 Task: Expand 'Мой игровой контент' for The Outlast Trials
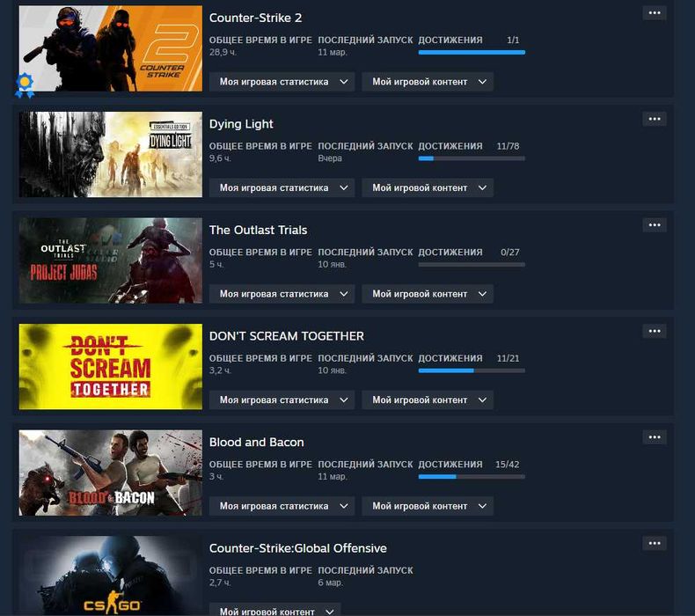pos(428,294)
